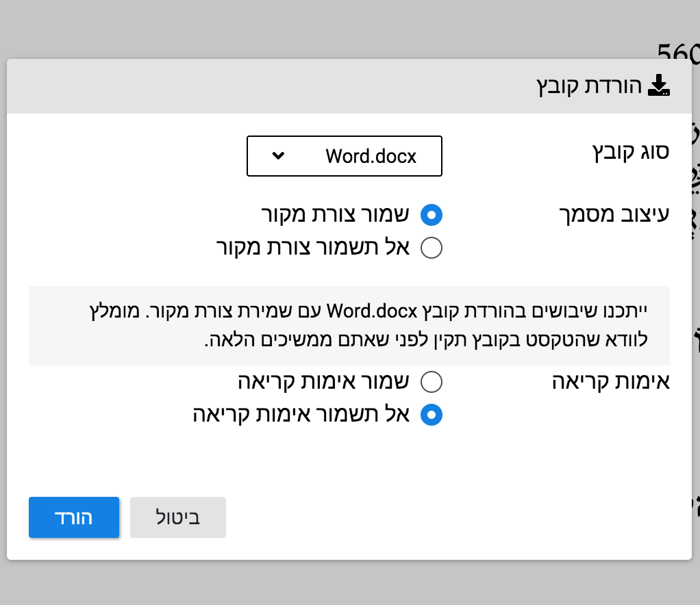Enable the "שמור אימות קריאה" radio button

432,382
